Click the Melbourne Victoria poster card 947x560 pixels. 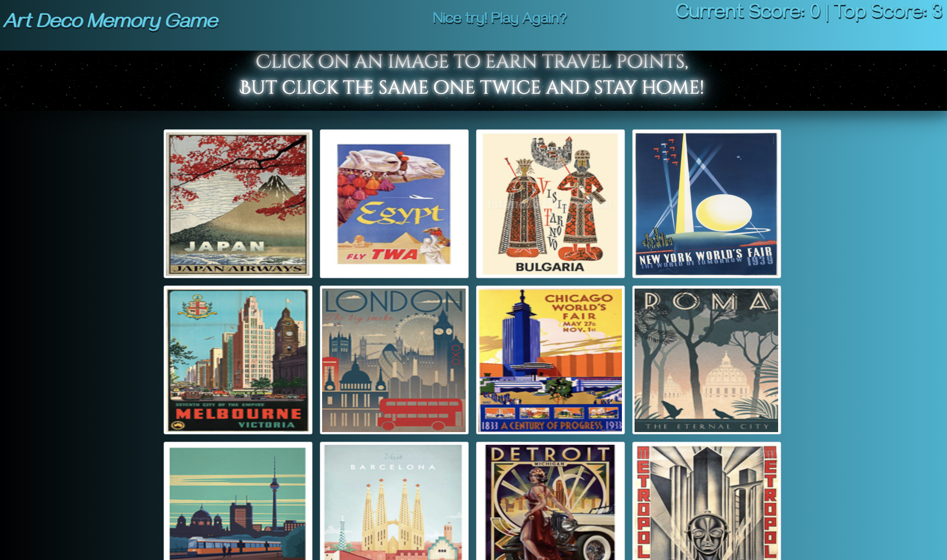[x=238, y=360]
